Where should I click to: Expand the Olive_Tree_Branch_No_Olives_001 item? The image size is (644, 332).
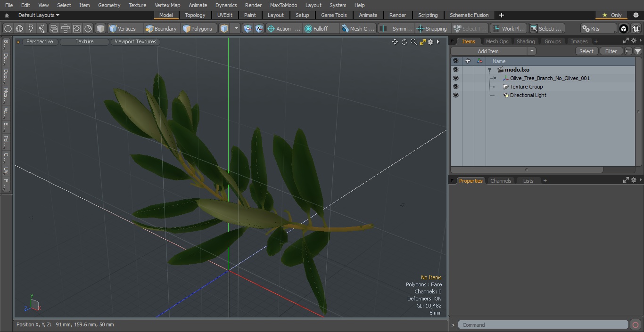(x=495, y=78)
